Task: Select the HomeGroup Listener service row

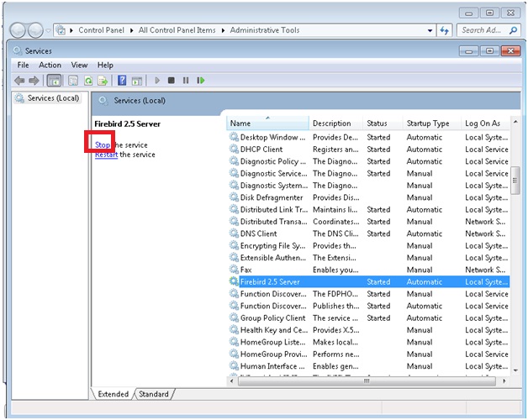Action: click(x=369, y=342)
